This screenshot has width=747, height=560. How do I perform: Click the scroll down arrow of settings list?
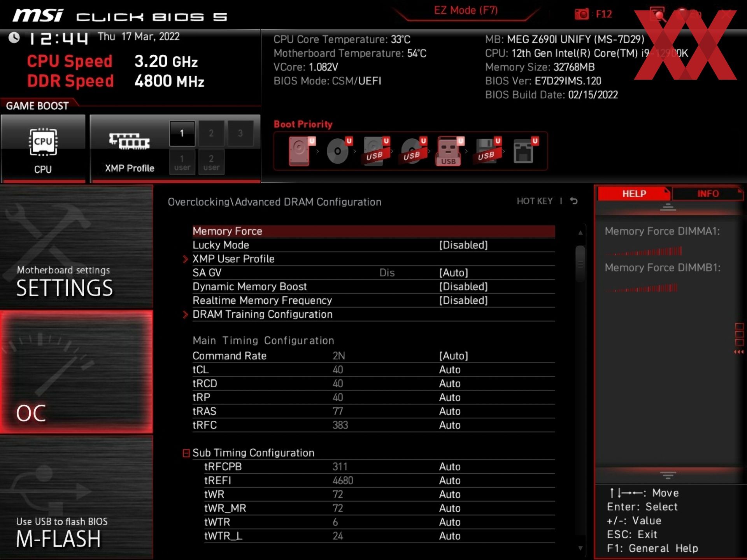coord(580,548)
